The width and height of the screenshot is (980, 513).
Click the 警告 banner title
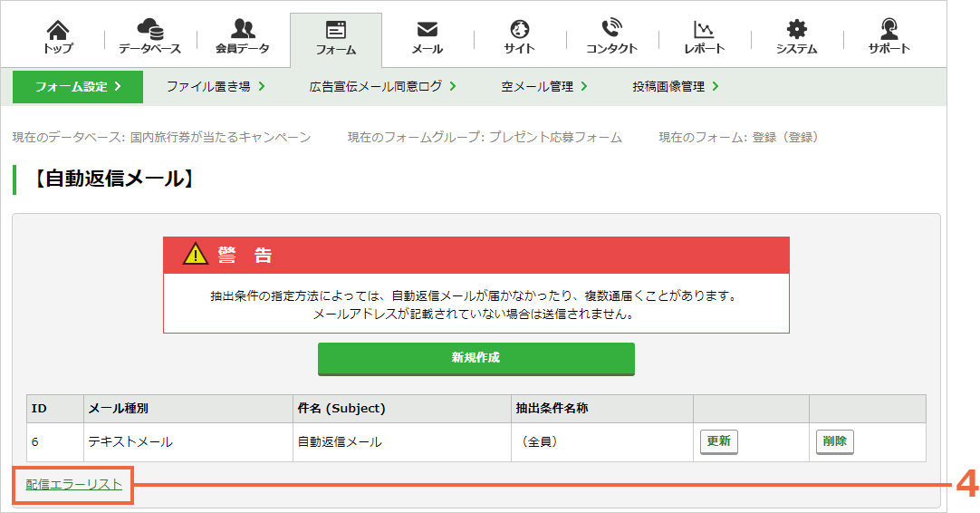(245, 255)
